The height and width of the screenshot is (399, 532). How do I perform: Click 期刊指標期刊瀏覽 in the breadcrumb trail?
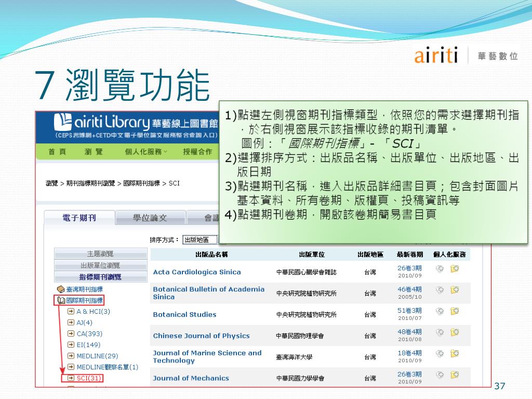[90, 183]
